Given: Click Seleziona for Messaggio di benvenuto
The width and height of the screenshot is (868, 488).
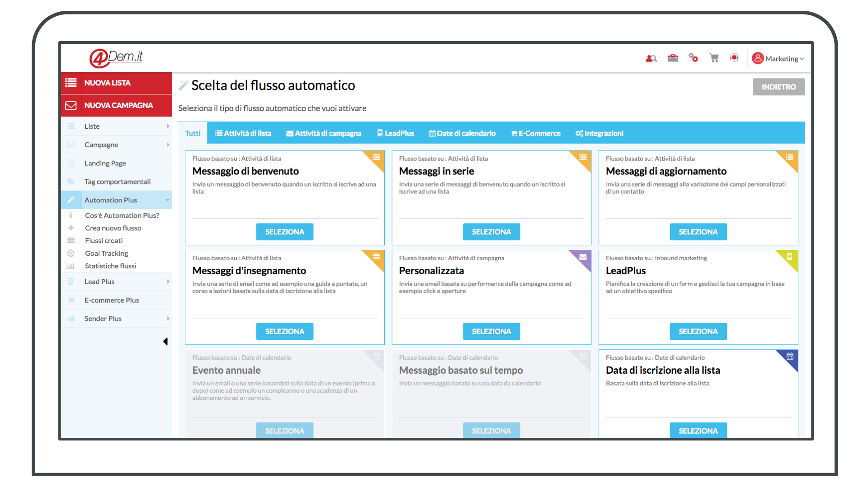Looking at the screenshot, I should [x=284, y=231].
